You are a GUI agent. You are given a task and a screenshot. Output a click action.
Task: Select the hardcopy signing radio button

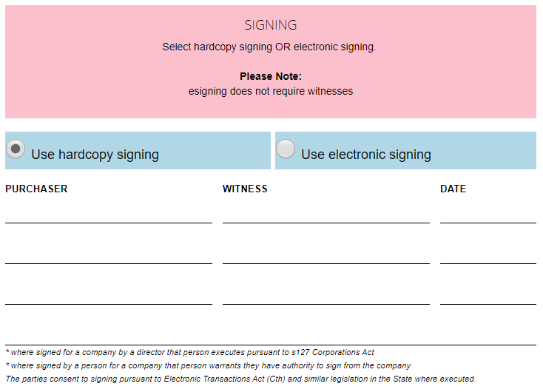pos(16,149)
